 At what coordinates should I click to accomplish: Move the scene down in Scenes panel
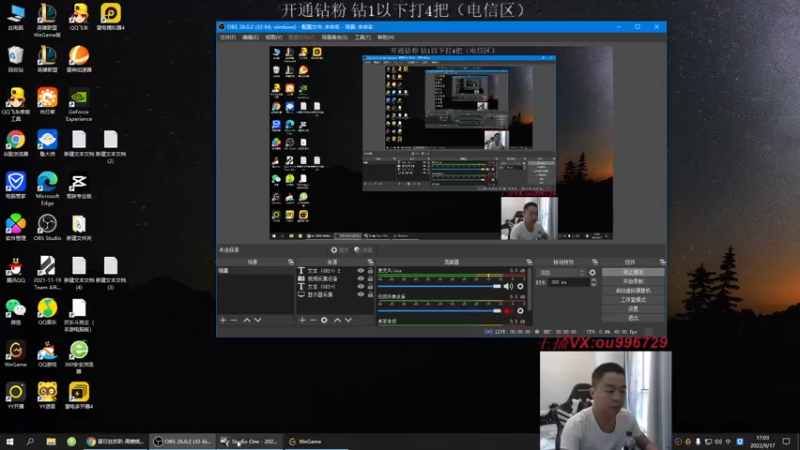[258, 320]
